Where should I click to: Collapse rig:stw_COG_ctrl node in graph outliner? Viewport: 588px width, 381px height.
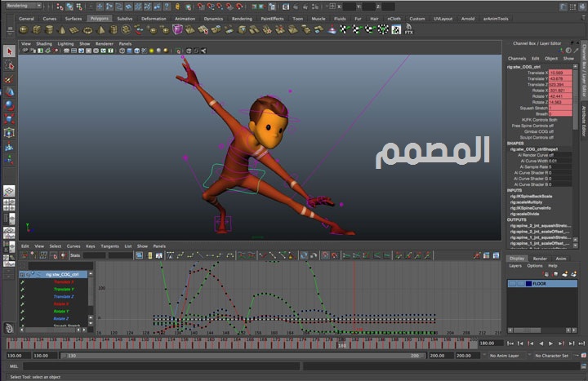pos(22,275)
